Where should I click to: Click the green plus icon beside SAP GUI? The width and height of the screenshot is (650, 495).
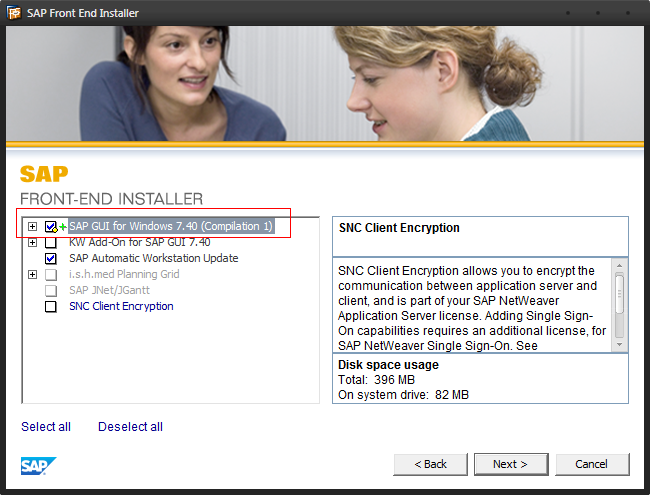pos(63,227)
